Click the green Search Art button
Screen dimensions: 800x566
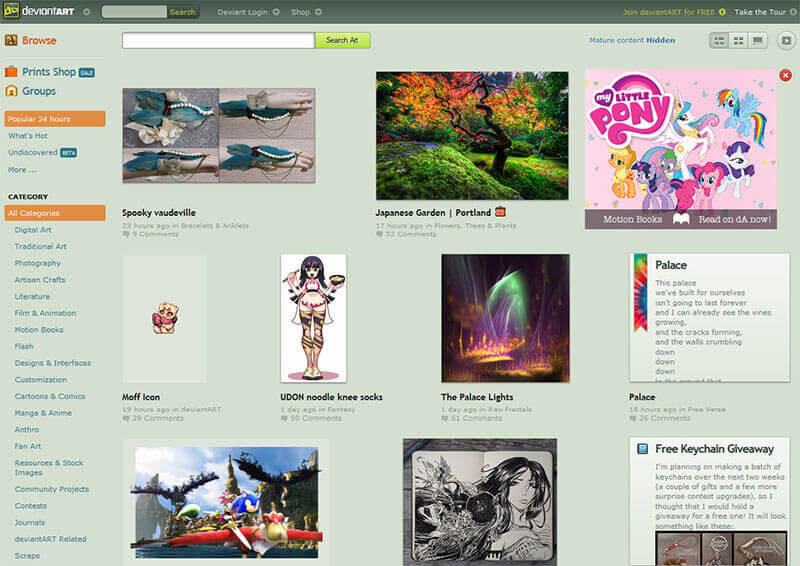coord(342,40)
